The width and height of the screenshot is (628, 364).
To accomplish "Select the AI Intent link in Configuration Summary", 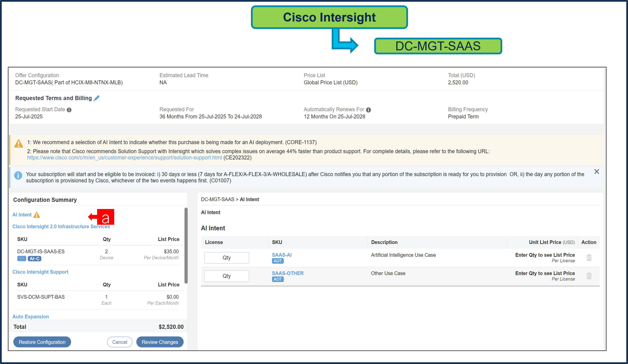I will coord(22,214).
